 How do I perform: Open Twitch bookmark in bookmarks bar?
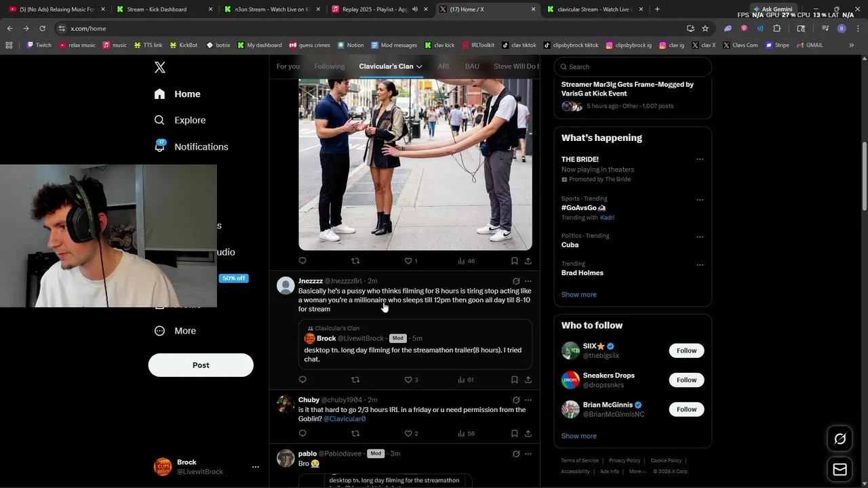[x=39, y=45]
